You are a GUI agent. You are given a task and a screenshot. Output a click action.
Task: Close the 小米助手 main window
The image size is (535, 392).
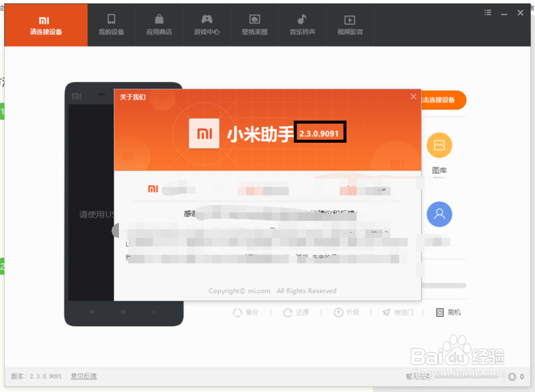[x=521, y=13]
